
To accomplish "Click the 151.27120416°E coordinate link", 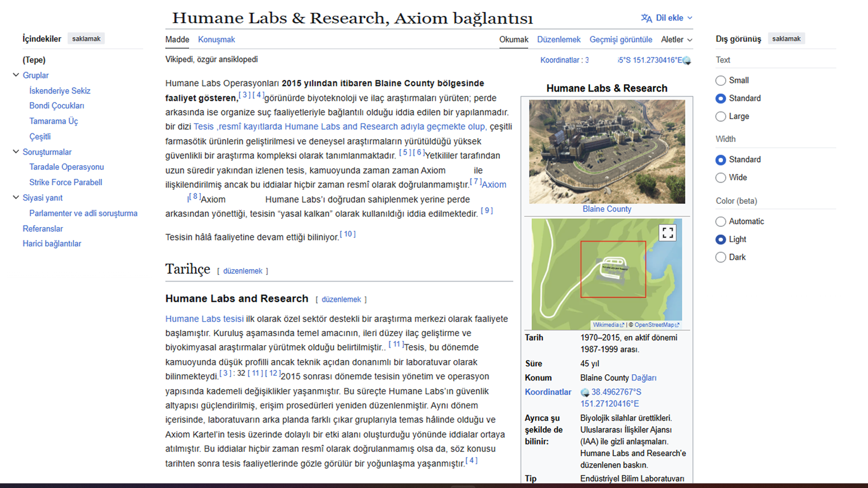I will click(610, 404).
